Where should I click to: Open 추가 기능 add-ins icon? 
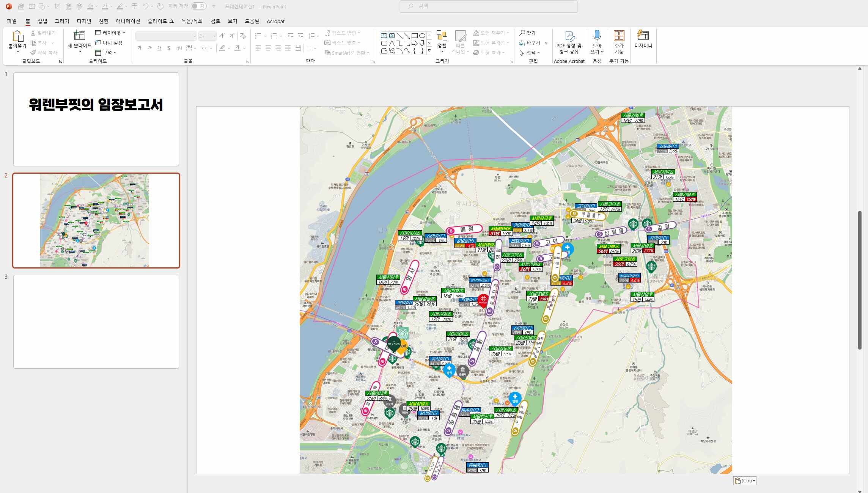pos(619,36)
